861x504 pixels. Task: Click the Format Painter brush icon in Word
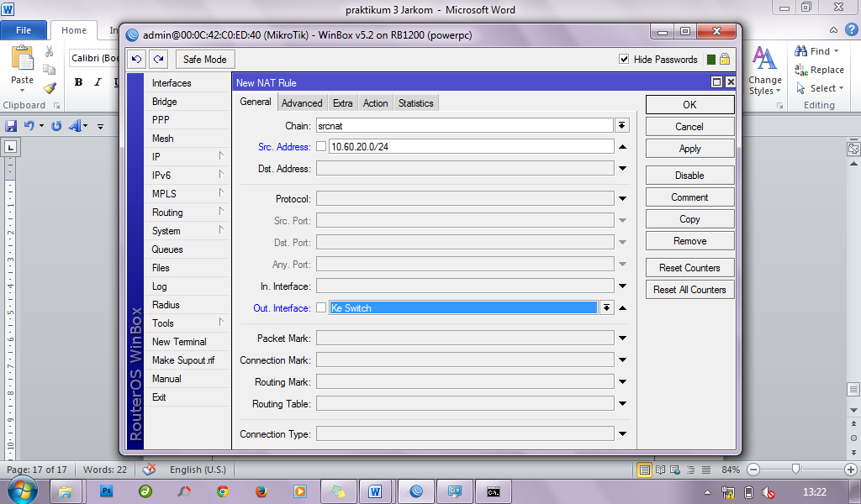tap(50, 87)
